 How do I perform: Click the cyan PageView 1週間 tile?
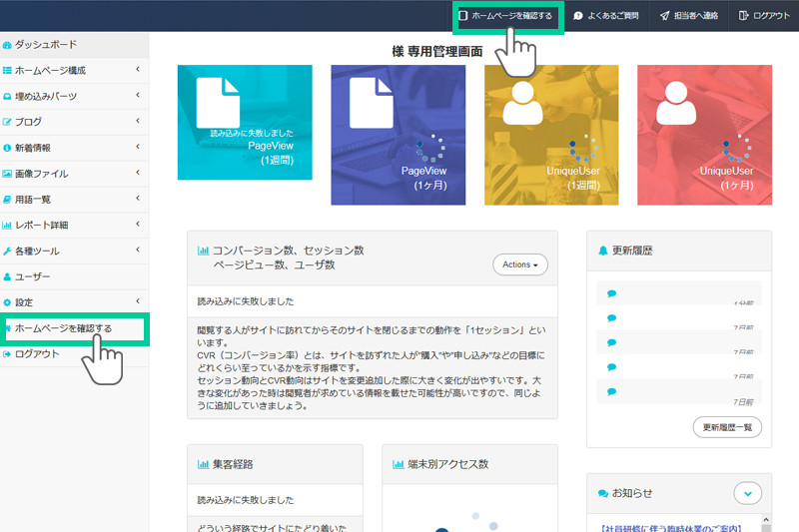point(244,123)
